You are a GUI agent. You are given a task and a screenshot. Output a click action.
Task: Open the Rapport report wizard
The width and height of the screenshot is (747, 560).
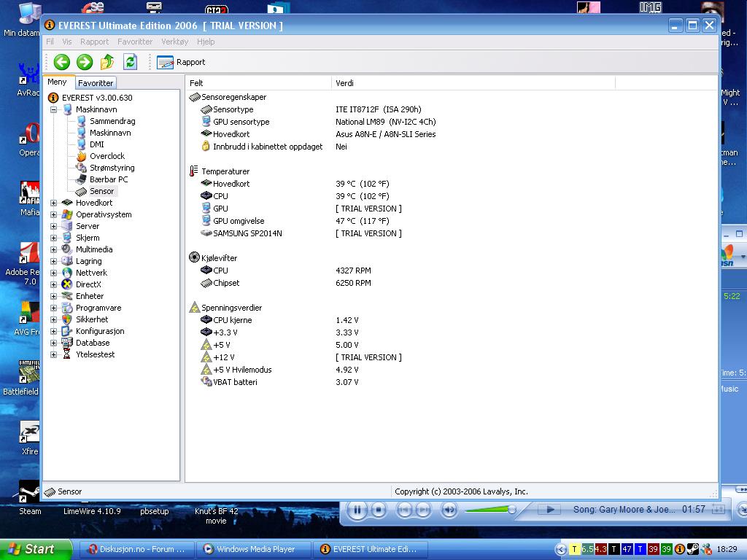click(181, 63)
